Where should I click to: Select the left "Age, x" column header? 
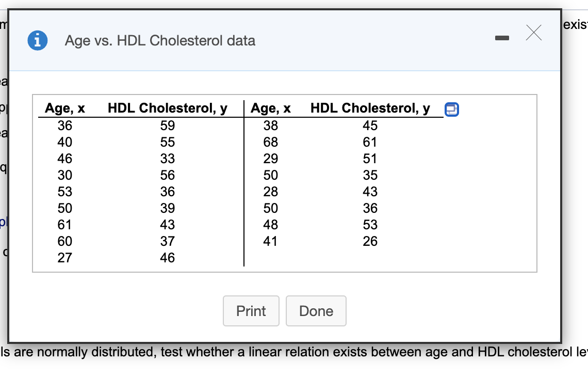click(65, 108)
